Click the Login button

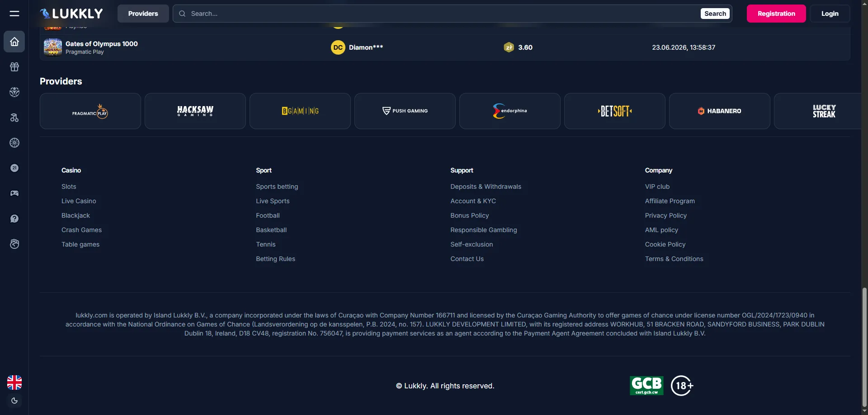tap(830, 14)
